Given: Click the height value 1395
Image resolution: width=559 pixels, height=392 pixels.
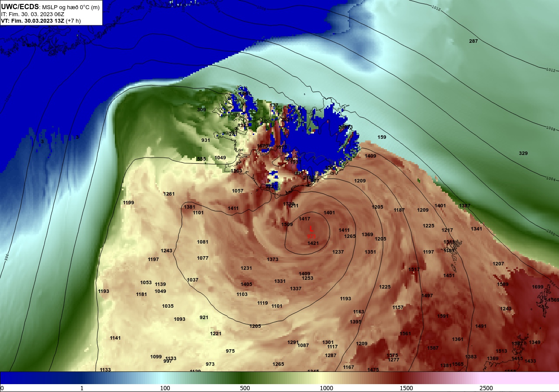Looking at the screenshot, I should pyautogui.click(x=355, y=322).
